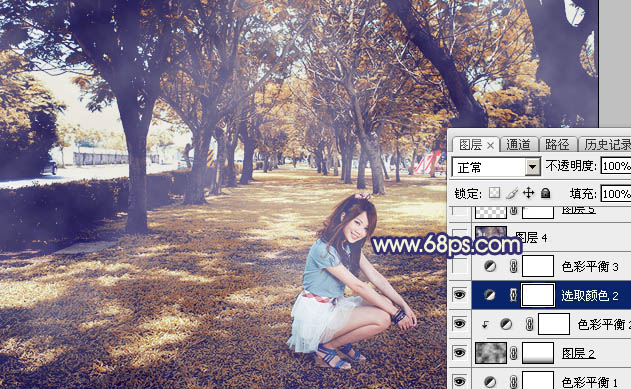Click mask link icon of 色彩平衡 3

point(513,266)
